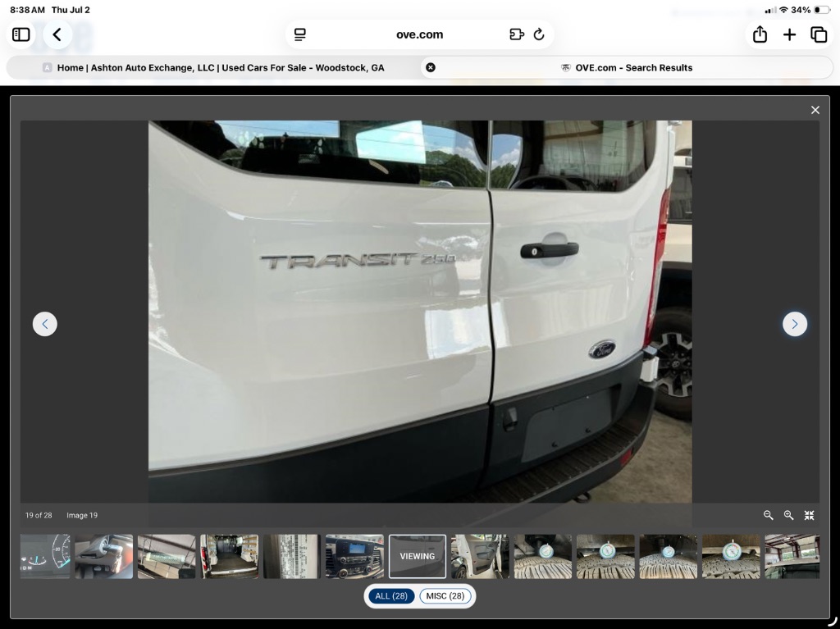Open the second tire tread gauge thumbnail
The height and width of the screenshot is (629, 840).
coord(605,556)
